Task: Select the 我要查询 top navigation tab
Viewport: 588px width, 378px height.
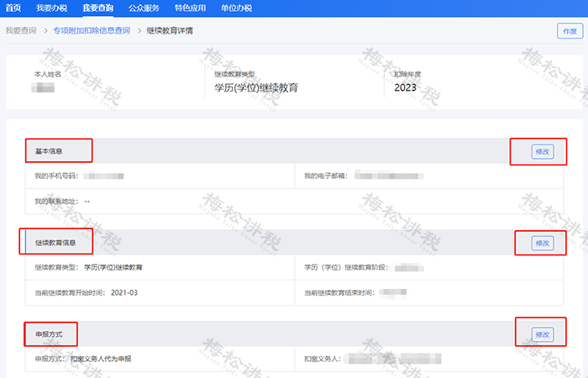Action: [100, 8]
